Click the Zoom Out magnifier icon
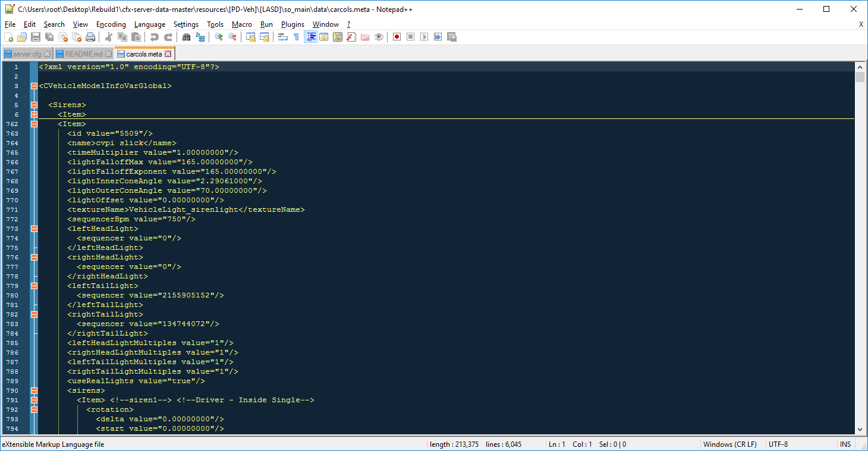868x451 pixels. [232, 37]
